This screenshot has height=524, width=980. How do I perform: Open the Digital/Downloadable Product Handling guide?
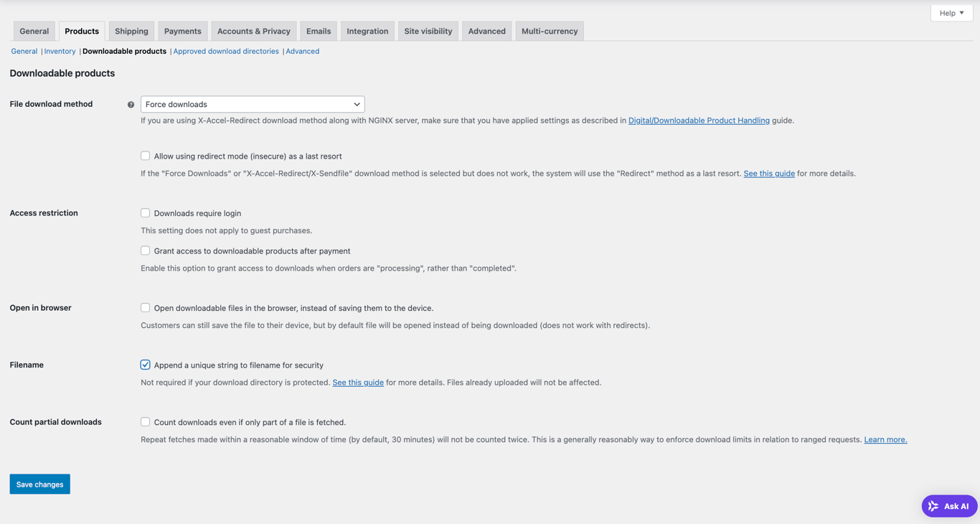698,120
